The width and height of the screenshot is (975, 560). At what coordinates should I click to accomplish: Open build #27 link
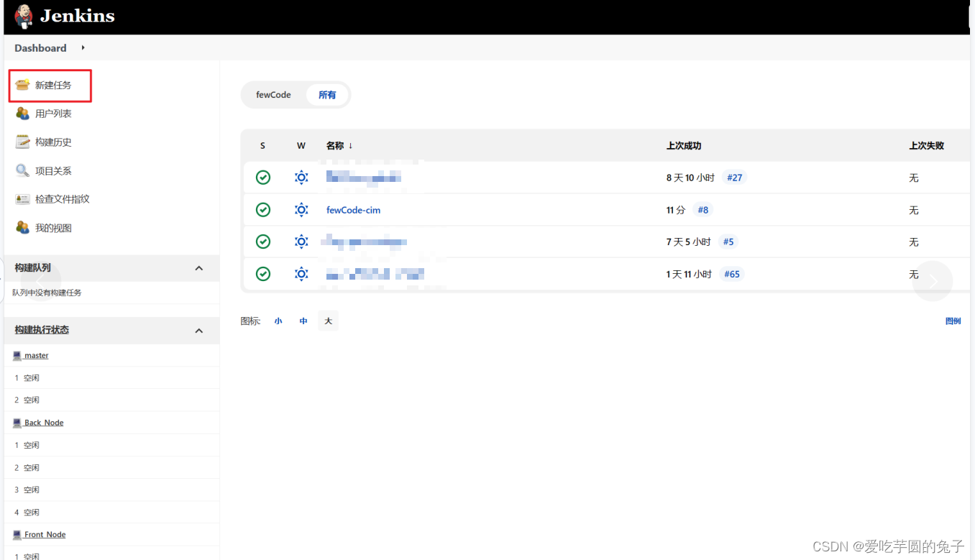[x=734, y=178]
